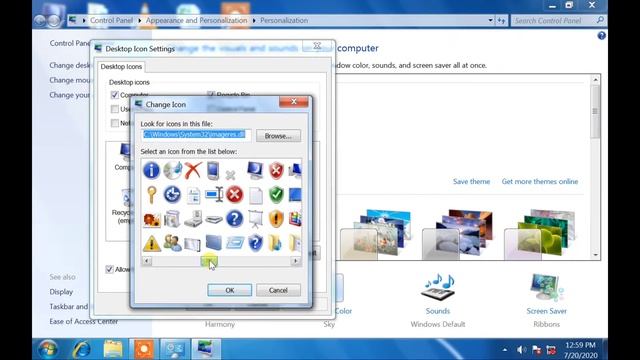Screen dimensions: 640x360
Task: Select the handheld mobile device icon
Action: (x=213, y=171)
